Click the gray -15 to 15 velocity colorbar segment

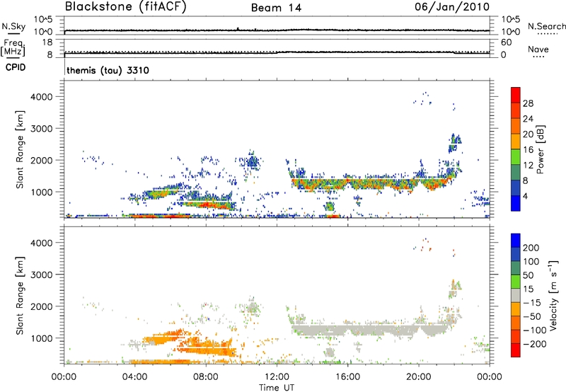tap(516, 295)
